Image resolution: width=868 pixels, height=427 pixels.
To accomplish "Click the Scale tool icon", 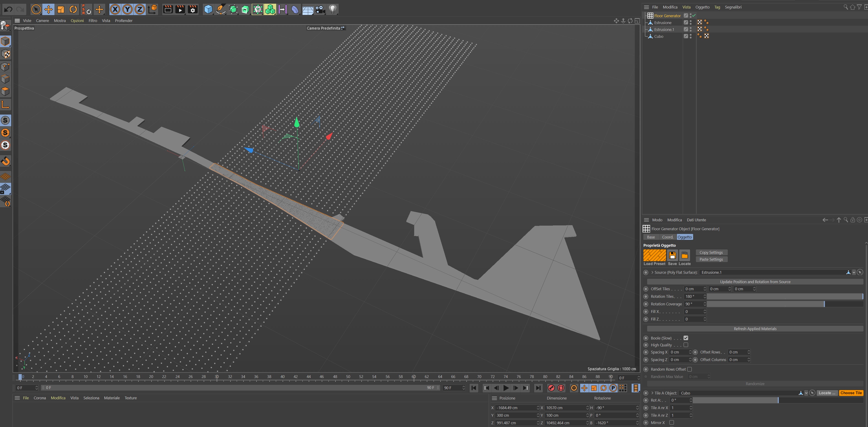I will point(61,9).
